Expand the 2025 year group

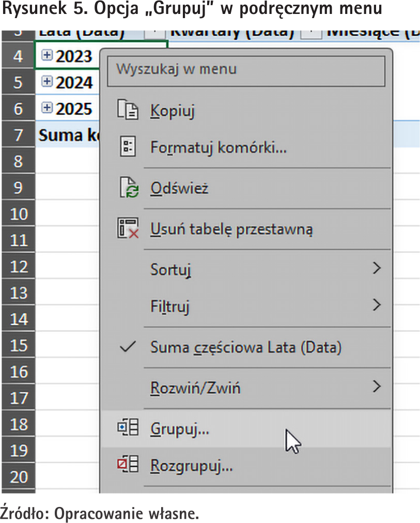[46, 108]
